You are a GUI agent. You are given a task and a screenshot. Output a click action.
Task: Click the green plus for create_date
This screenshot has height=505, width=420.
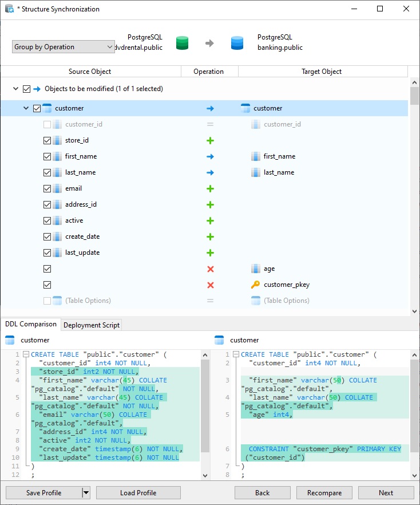[210, 237]
